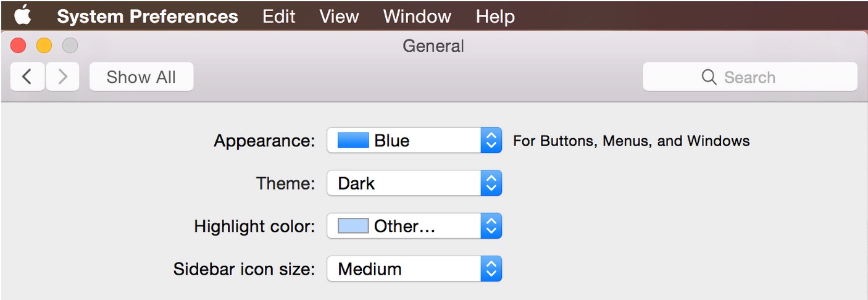
Task: Open the Edit menu
Action: tap(279, 16)
